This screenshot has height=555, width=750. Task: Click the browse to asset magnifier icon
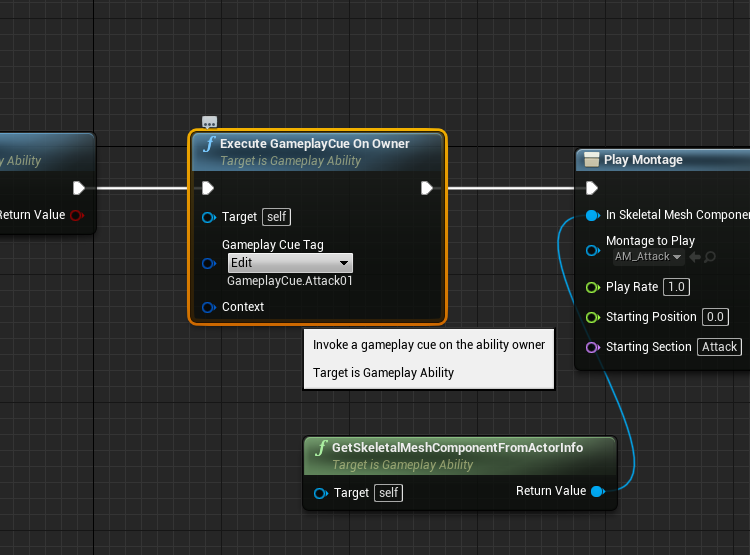point(710,257)
